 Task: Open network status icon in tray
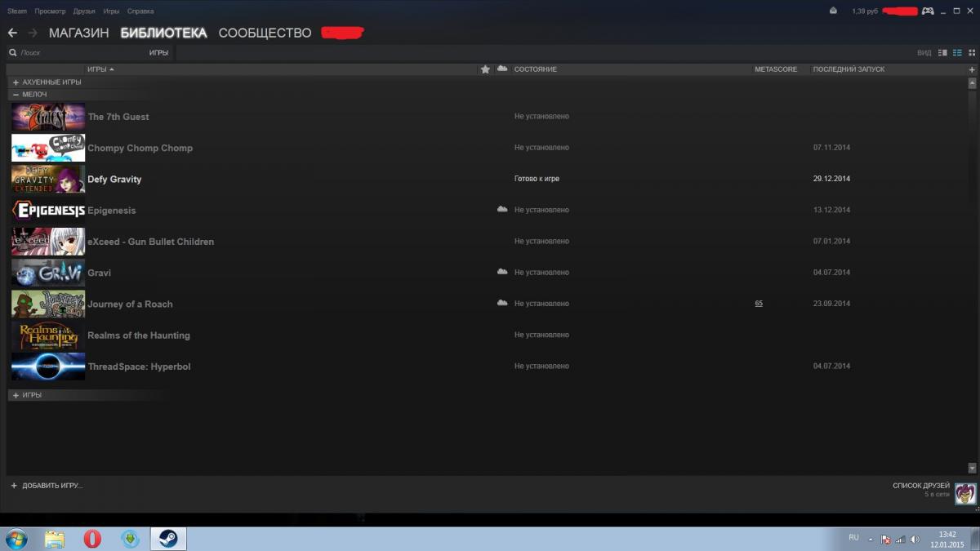point(900,540)
